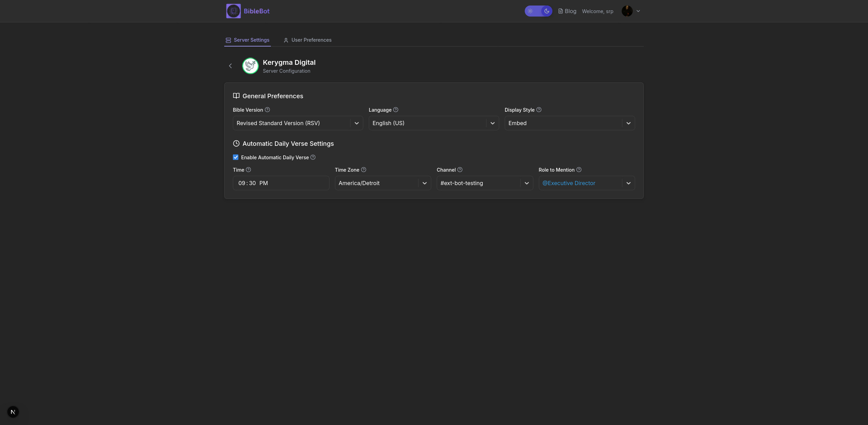Click the help icon next to Bible Version
Image resolution: width=868 pixels, height=425 pixels.
267,110
